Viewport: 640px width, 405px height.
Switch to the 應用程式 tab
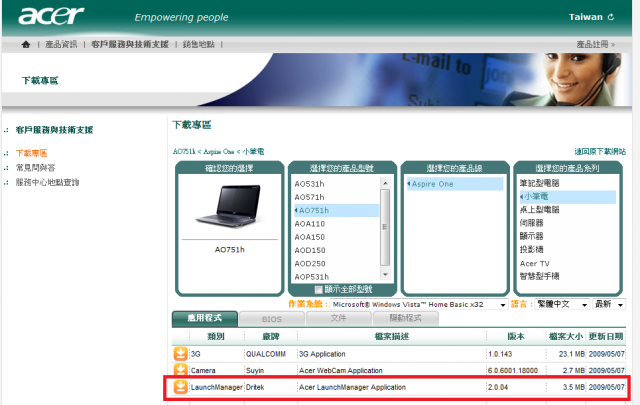click(x=205, y=318)
